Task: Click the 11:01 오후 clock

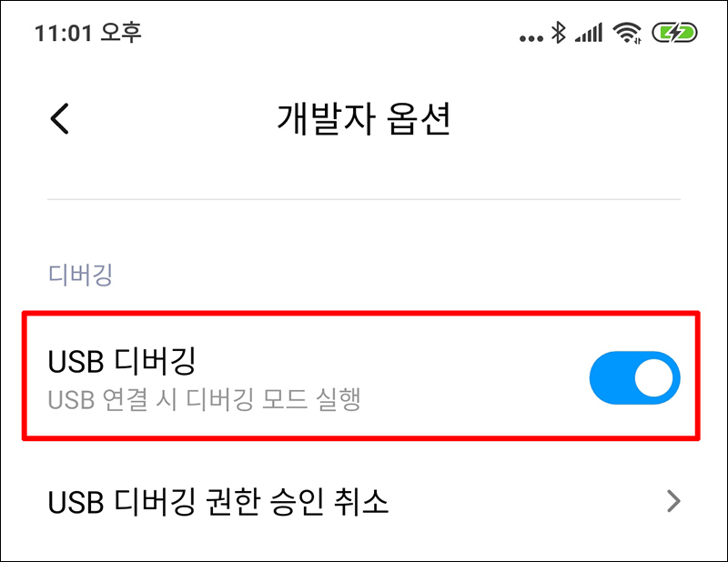Action: pos(87,33)
